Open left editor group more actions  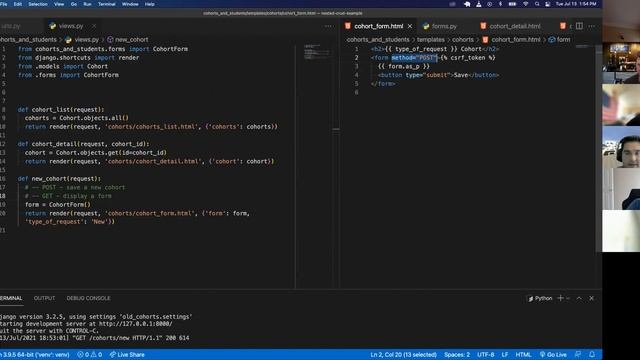click(x=328, y=26)
